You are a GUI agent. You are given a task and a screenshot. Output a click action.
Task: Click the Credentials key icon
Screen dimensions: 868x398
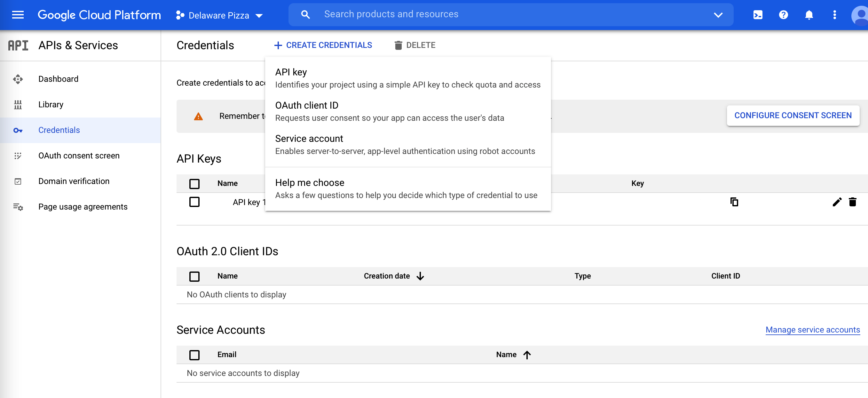click(x=18, y=130)
